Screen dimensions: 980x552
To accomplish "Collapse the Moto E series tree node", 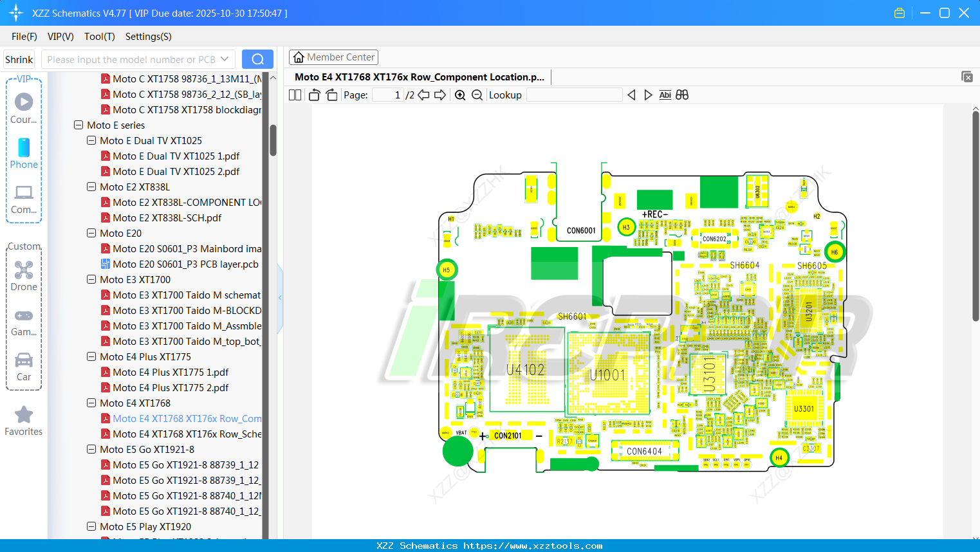I will pyautogui.click(x=79, y=125).
